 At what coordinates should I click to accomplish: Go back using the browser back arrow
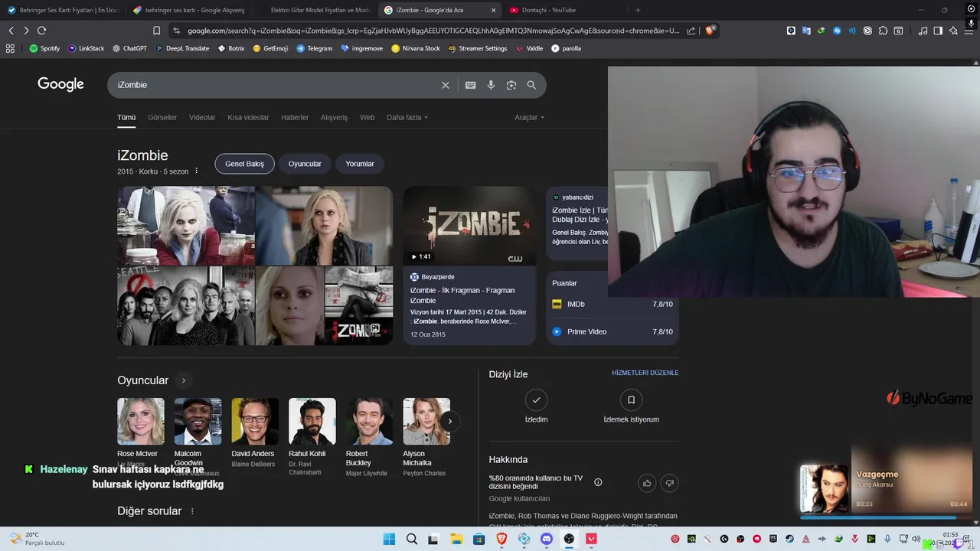(x=11, y=31)
